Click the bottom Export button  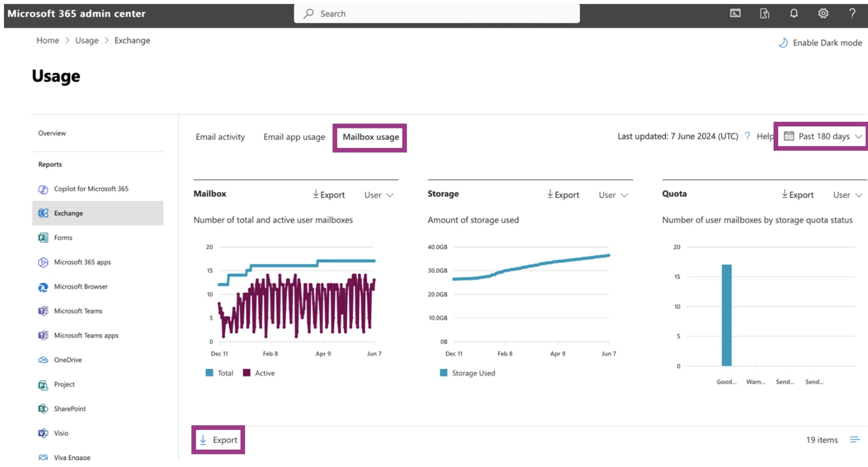tap(218, 440)
